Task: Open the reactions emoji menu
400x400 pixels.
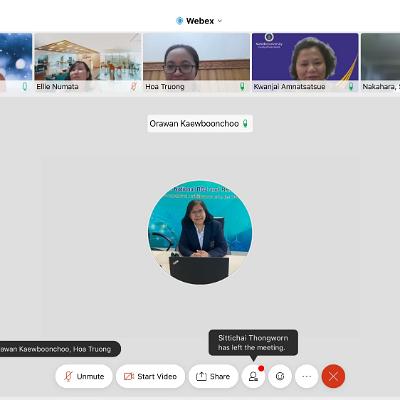Action: [280, 376]
